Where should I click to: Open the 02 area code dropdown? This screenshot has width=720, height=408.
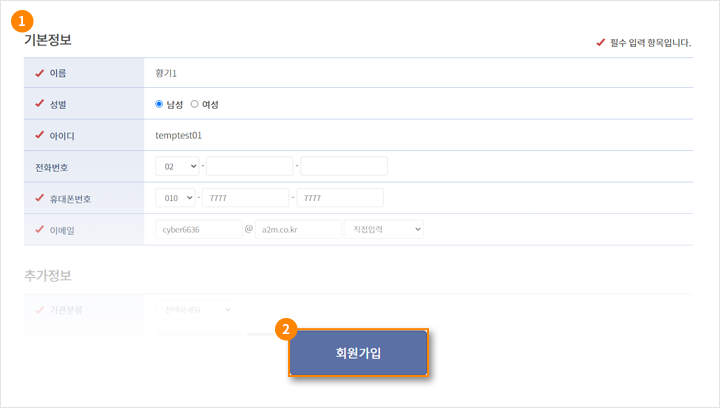(x=177, y=166)
